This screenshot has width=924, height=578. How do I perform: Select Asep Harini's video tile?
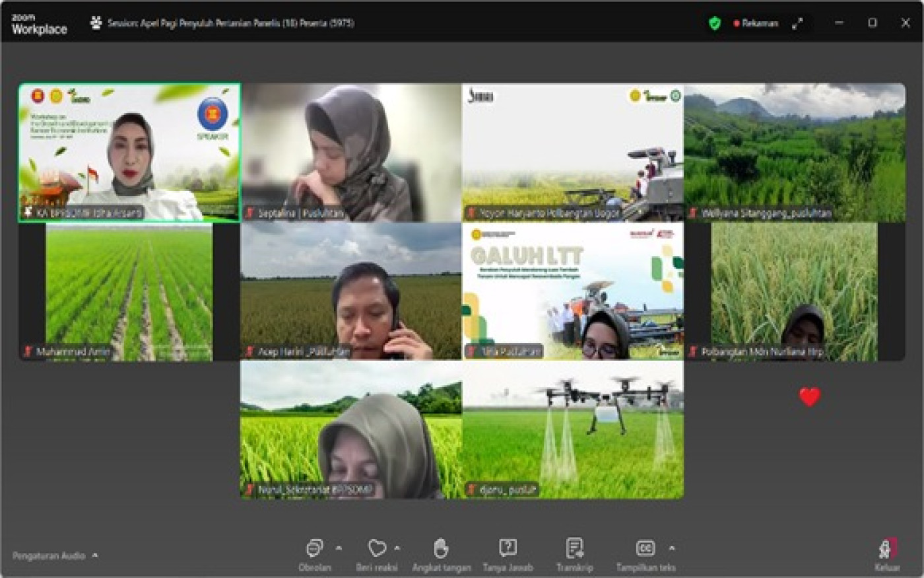point(351,291)
